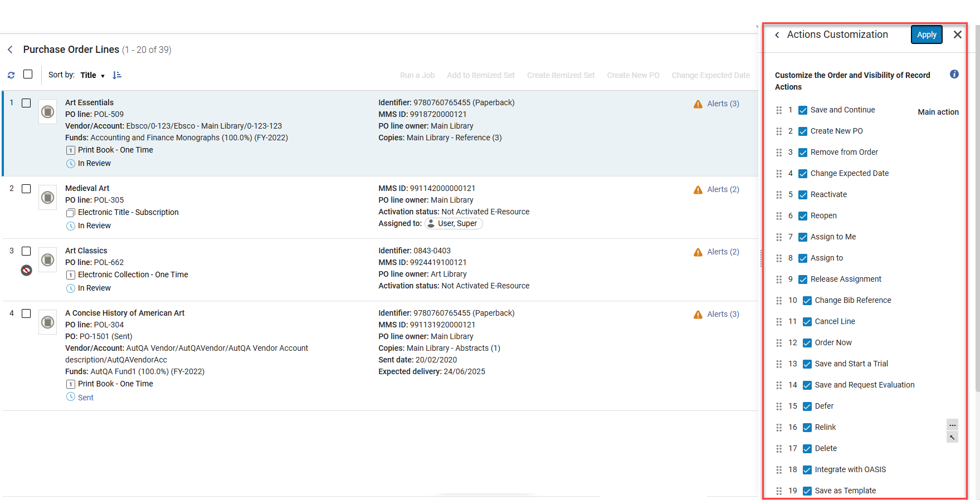Click the blocked status icon under row 3
980x500 pixels.
(26, 270)
